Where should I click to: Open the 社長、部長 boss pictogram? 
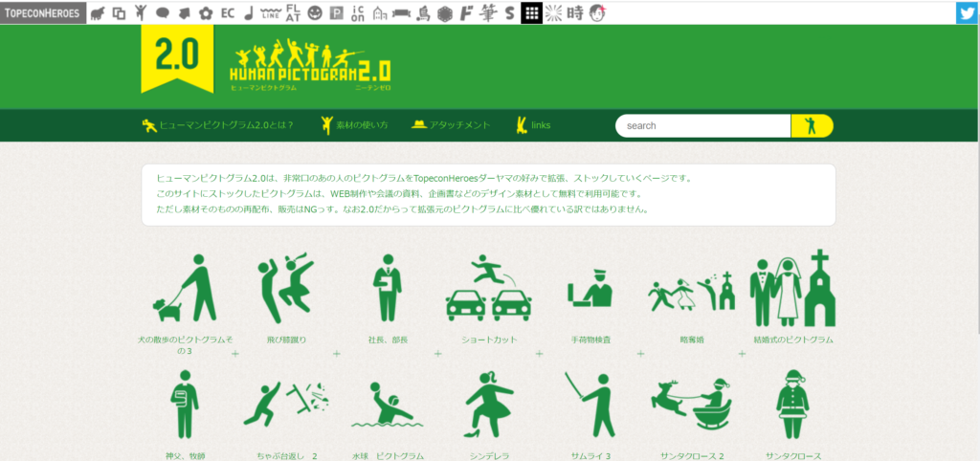point(388,287)
